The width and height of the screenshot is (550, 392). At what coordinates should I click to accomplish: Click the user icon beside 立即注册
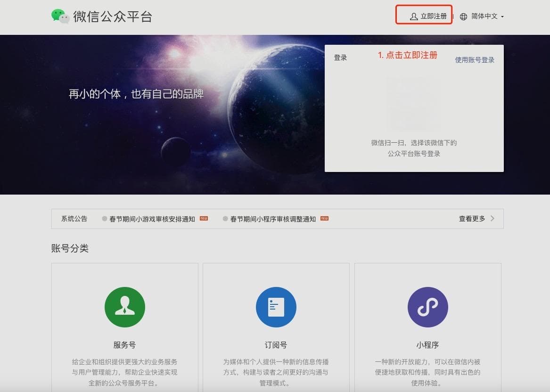coord(414,16)
